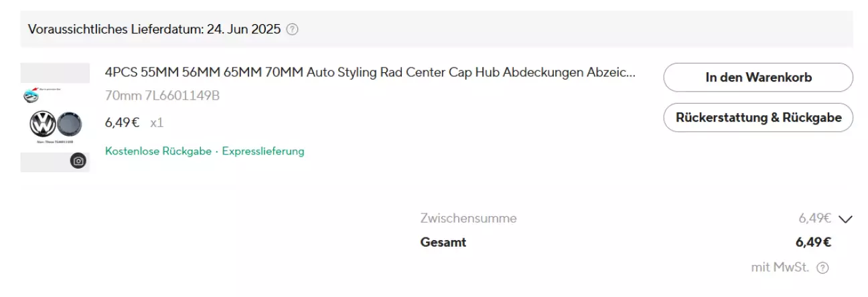Open the help icon next to mit MwSt.

click(822, 268)
